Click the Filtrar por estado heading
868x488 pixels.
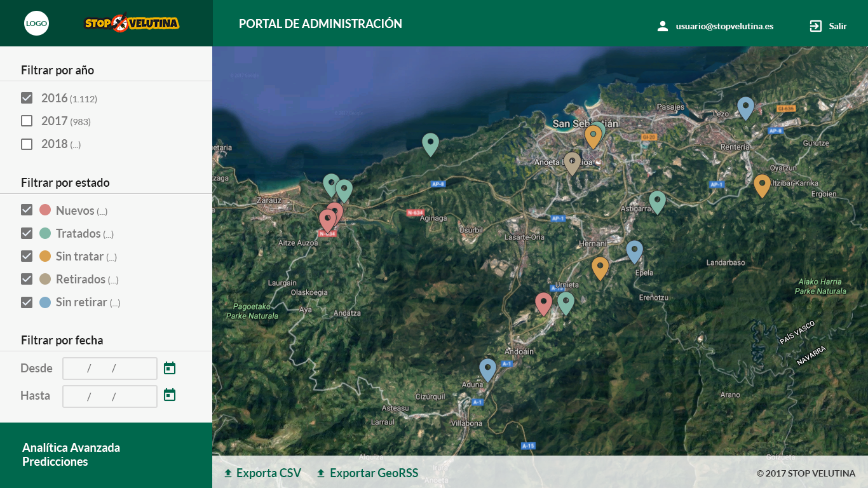[x=65, y=182]
